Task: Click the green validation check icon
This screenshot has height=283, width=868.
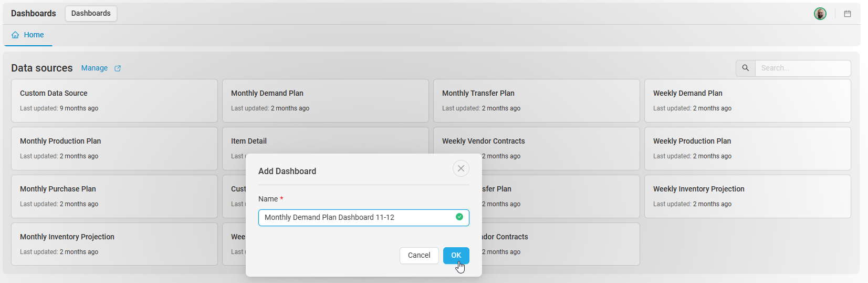Action: point(459,217)
